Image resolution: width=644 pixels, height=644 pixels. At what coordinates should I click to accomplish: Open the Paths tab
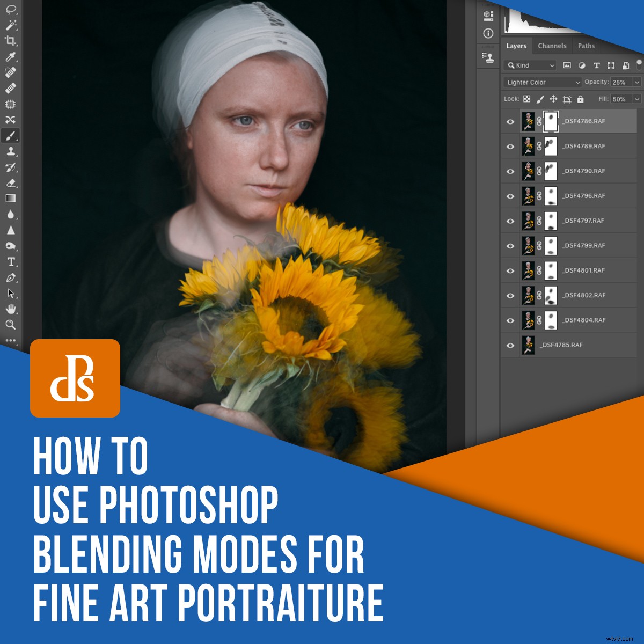586,46
